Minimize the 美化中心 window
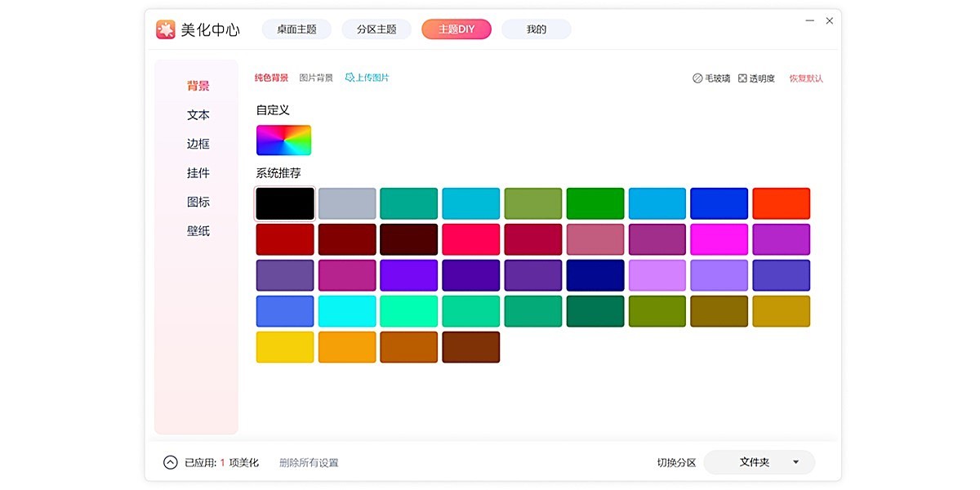The height and width of the screenshot is (490, 980). 809,20
